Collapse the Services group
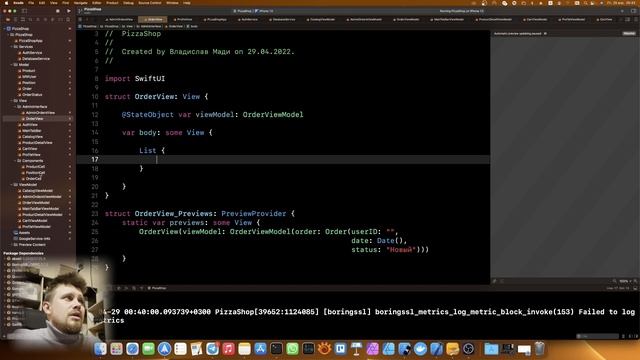The width and height of the screenshot is (640, 360). pyautogui.click(x=11, y=47)
